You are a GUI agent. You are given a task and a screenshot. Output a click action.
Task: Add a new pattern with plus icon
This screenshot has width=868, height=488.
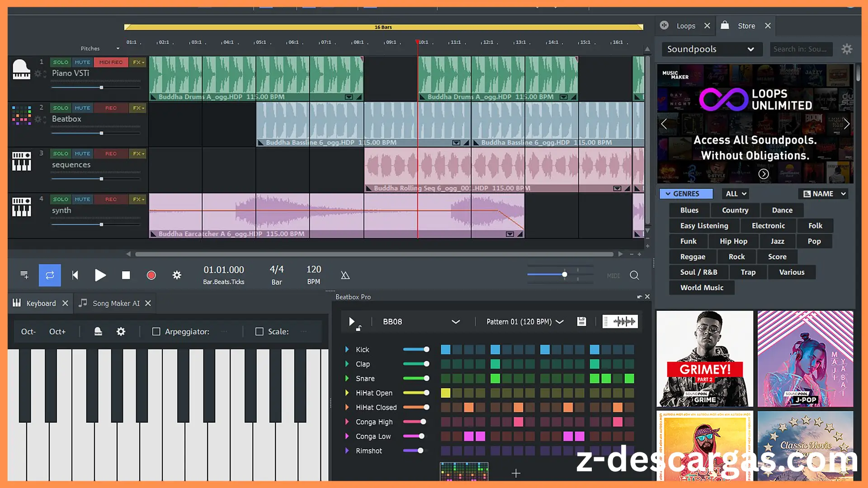(x=516, y=473)
